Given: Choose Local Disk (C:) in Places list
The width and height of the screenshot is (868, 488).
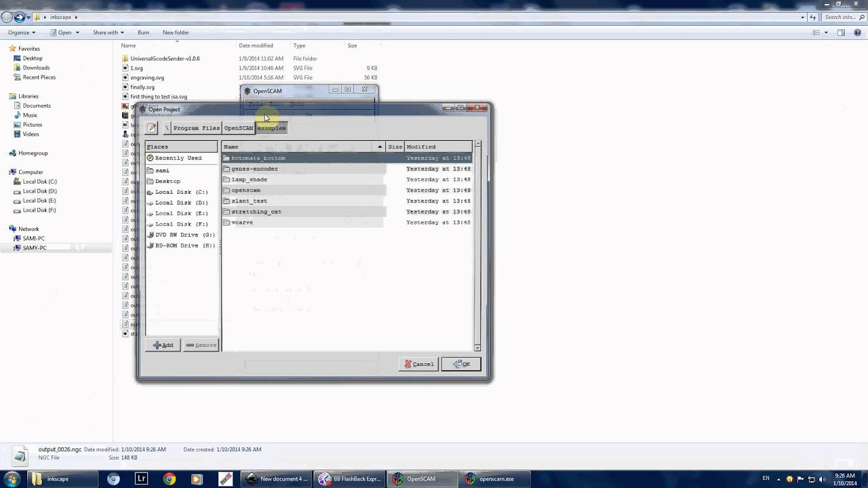Looking at the screenshot, I should click(x=181, y=192).
